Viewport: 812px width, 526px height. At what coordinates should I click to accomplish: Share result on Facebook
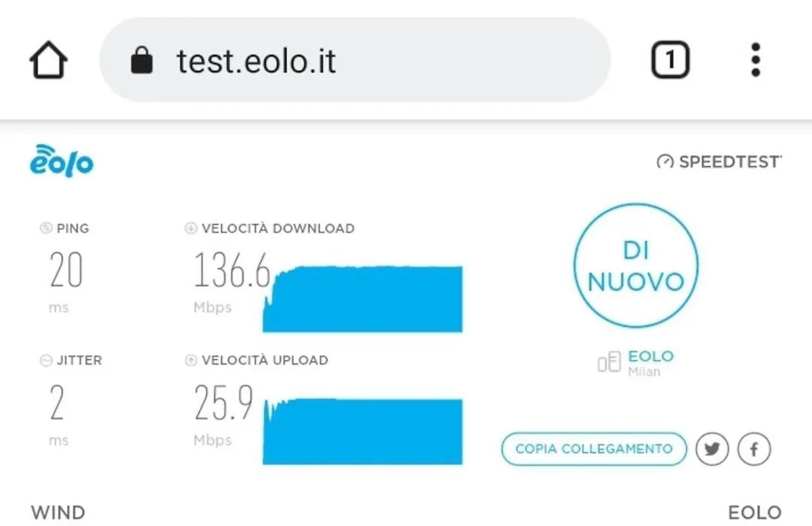(x=754, y=449)
